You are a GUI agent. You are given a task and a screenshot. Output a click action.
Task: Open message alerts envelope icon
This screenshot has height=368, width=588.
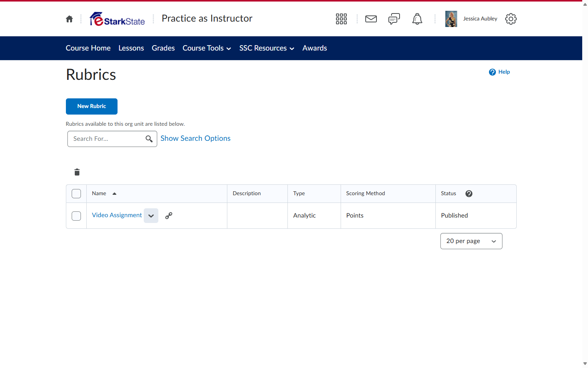371,19
